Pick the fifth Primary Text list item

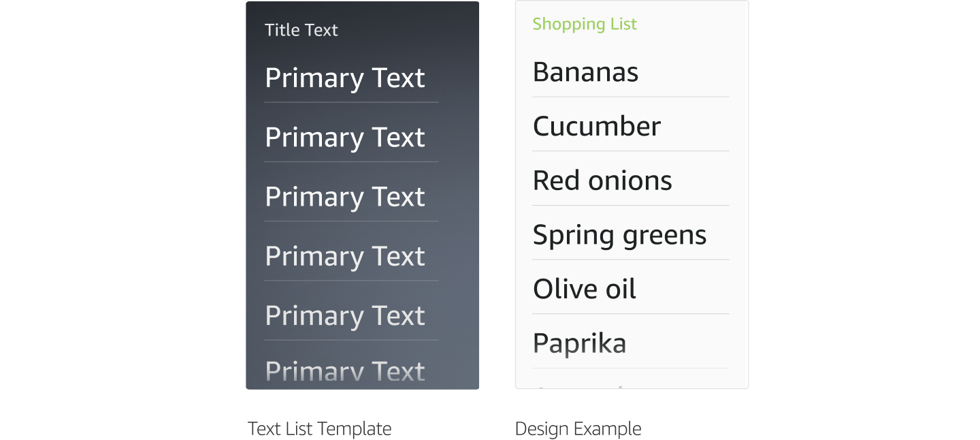click(344, 315)
